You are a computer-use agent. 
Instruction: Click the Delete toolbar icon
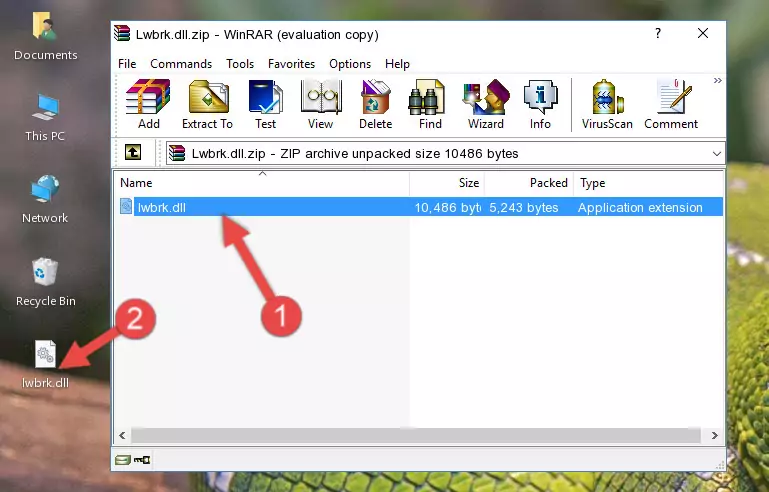coord(376,104)
